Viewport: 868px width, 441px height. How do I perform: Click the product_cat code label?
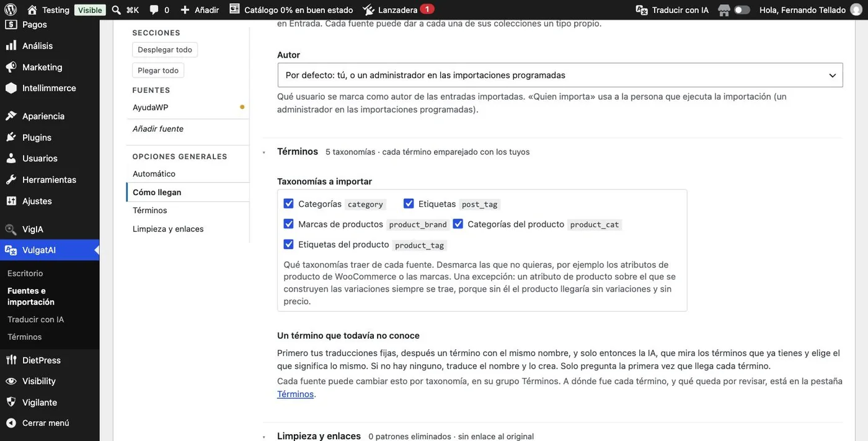coord(595,225)
